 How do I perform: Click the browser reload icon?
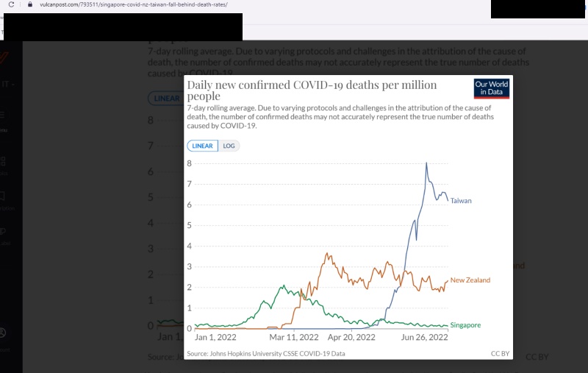coord(11,4)
